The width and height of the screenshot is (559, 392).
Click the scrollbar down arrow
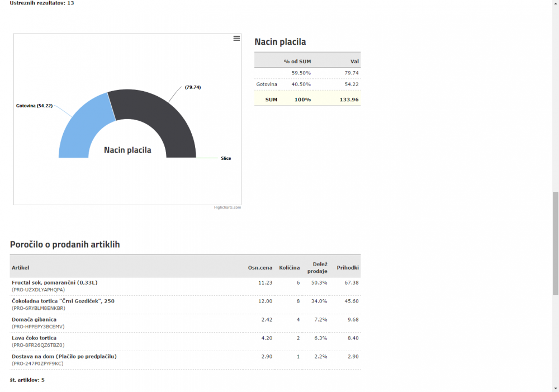pos(555,388)
